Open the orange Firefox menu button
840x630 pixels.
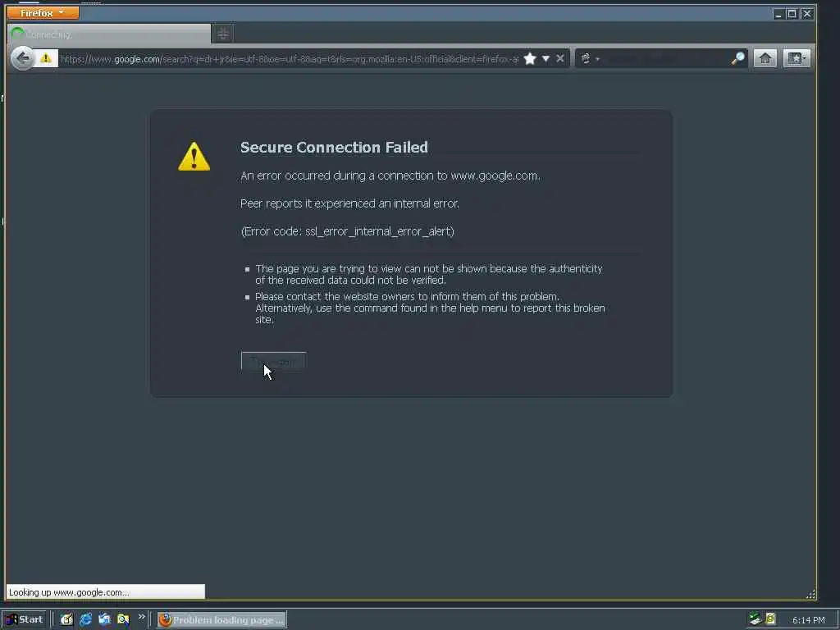click(x=43, y=12)
